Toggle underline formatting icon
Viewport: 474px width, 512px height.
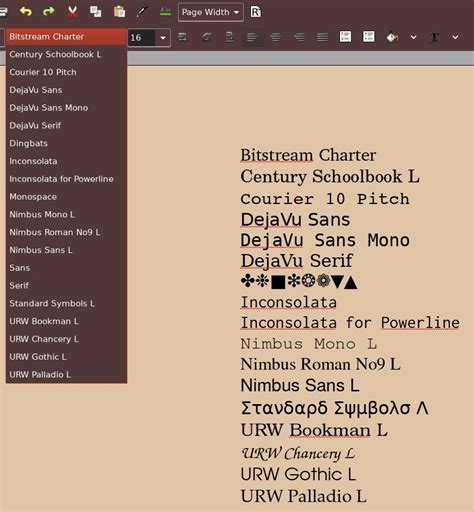pos(229,37)
